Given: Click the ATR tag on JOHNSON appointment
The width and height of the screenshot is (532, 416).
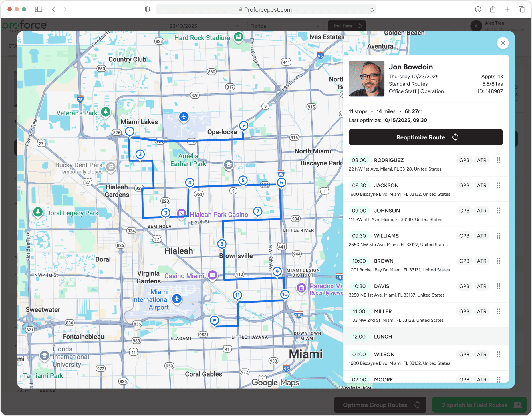Looking at the screenshot, I should tap(481, 211).
